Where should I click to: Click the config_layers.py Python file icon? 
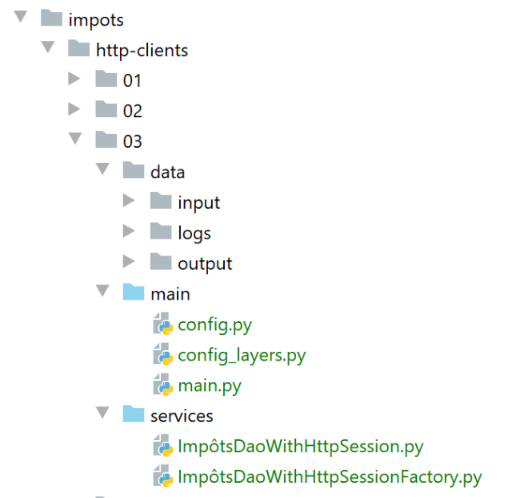tap(163, 354)
